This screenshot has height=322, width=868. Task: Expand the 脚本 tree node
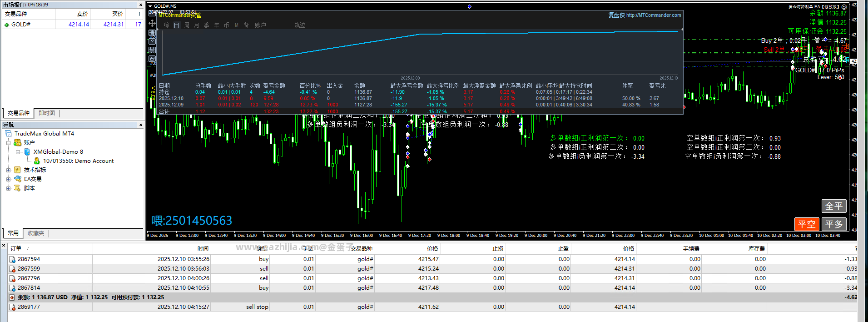(8, 188)
